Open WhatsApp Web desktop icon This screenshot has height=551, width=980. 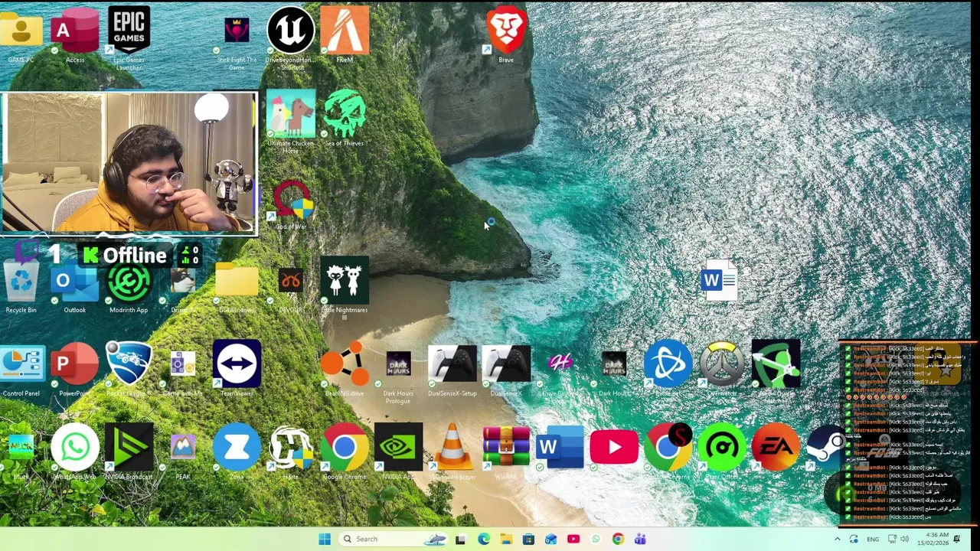pyautogui.click(x=75, y=448)
